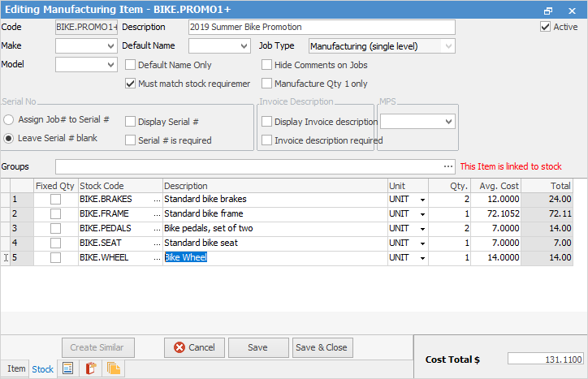Open Unit dropdown for BIKE.WHEEL row
Image resolution: width=588 pixels, height=379 pixels.
(422, 258)
